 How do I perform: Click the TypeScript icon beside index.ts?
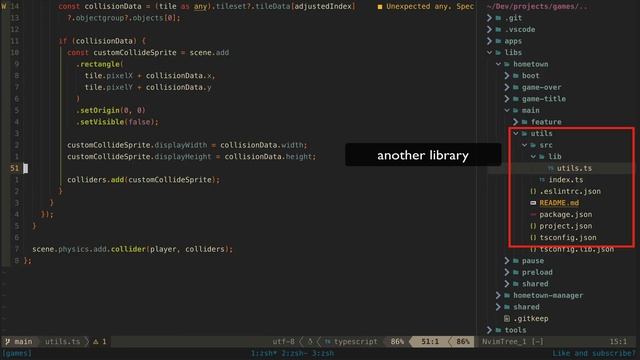point(542,180)
